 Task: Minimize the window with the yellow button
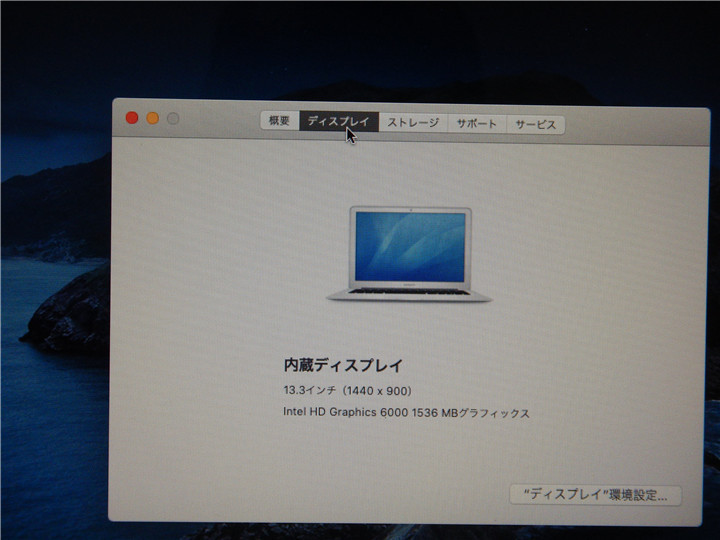tap(152, 118)
